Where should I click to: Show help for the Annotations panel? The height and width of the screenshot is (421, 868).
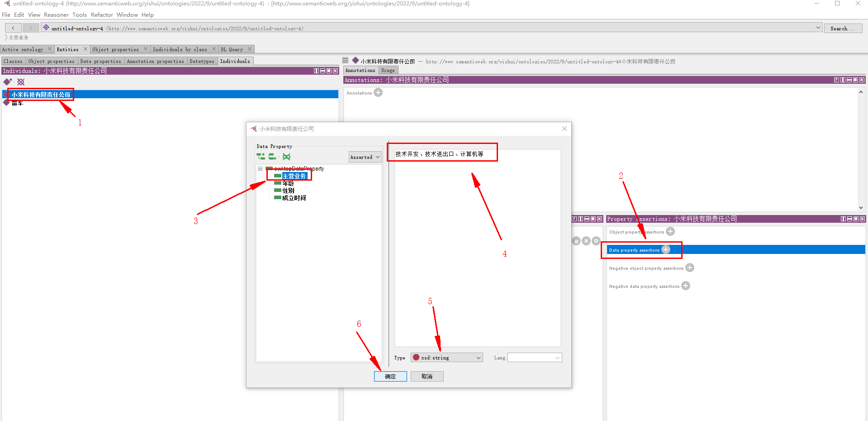[836, 80]
